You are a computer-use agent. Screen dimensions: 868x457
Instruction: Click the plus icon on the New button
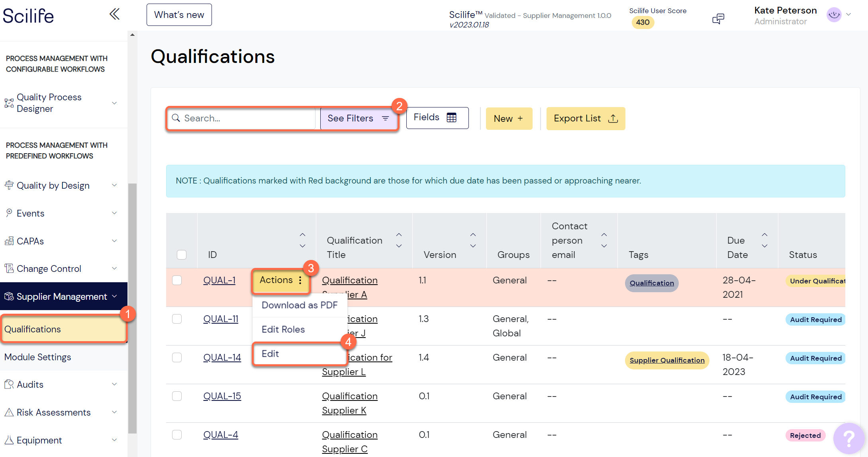(520, 118)
